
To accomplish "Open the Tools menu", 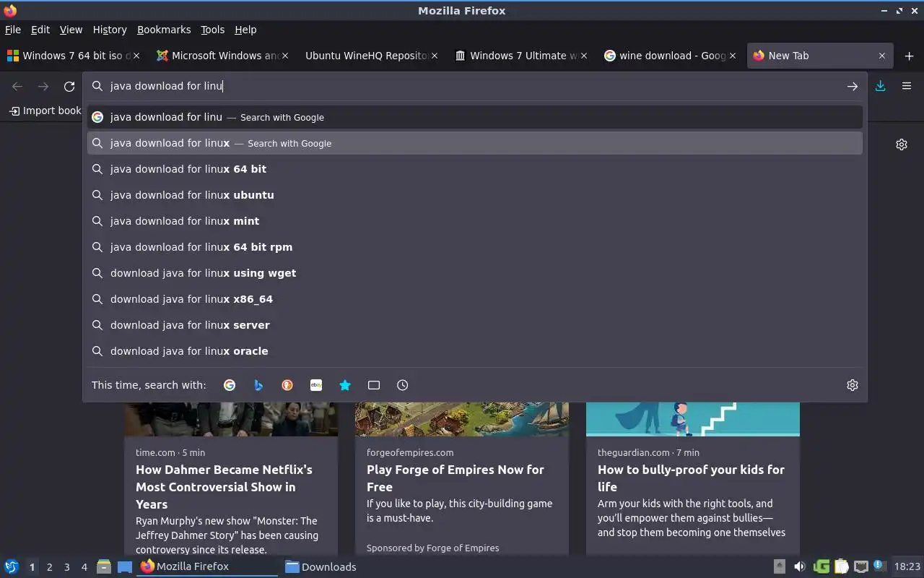I will pyautogui.click(x=213, y=30).
